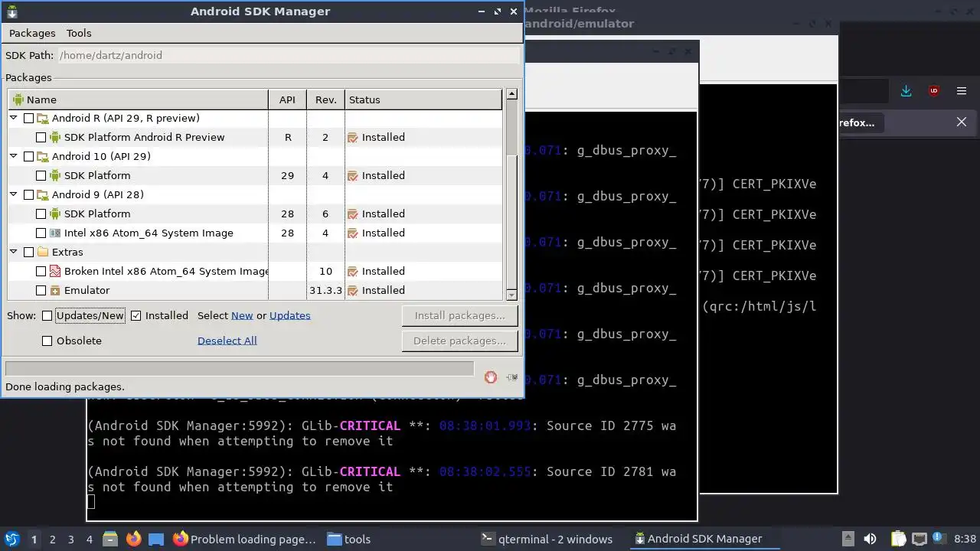Check the Emulator package checkbox
980x551 pixels.
click(41, 291)
